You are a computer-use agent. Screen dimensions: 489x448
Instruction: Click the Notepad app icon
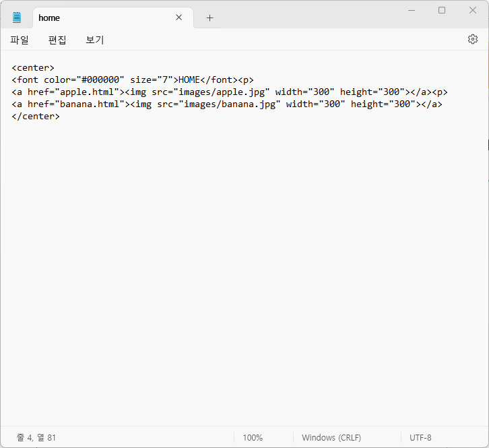tap(17, 18)
